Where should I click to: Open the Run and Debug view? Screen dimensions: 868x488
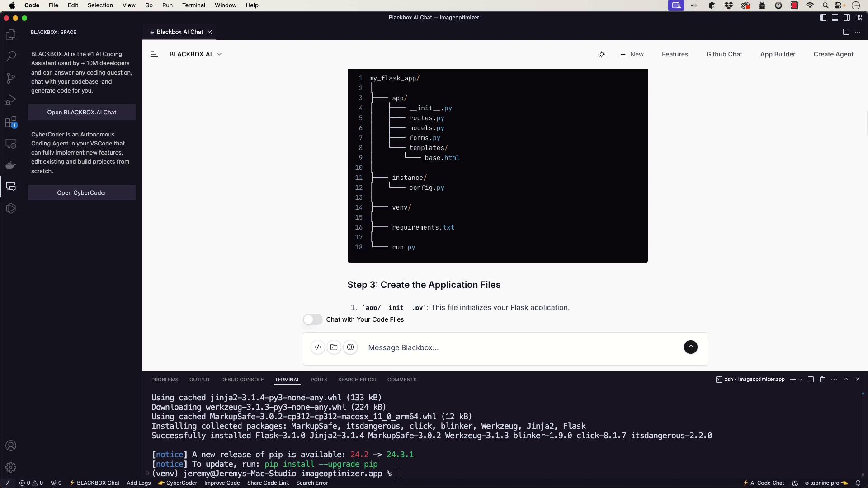tap(11, 100)
